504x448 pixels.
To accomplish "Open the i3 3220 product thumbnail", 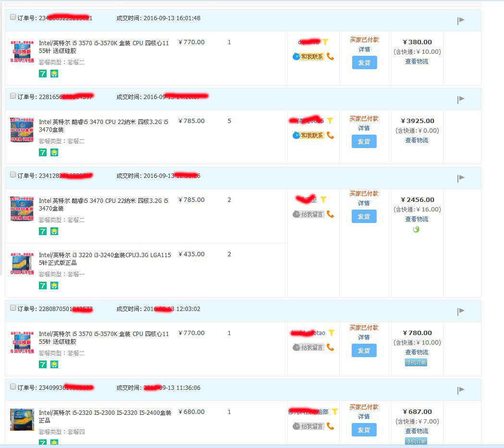I will pos(22,263).
